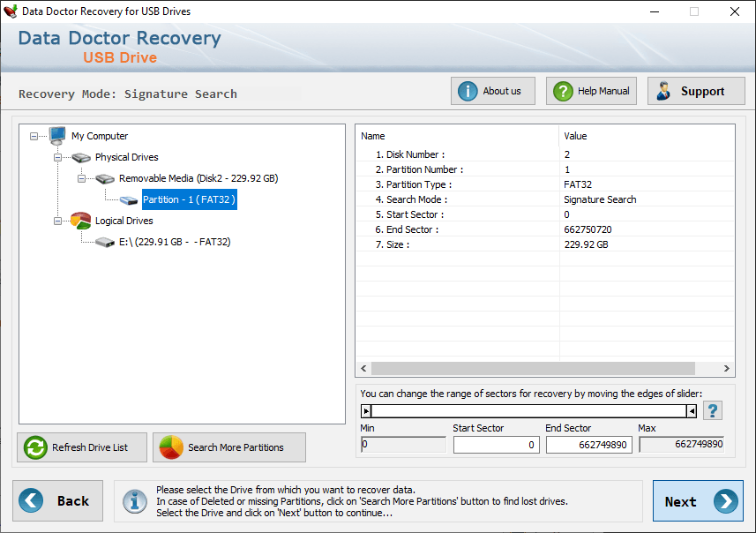Minimize the Data Doctor Recovery window
The image size is (756, 533).
tap(655, 11)
